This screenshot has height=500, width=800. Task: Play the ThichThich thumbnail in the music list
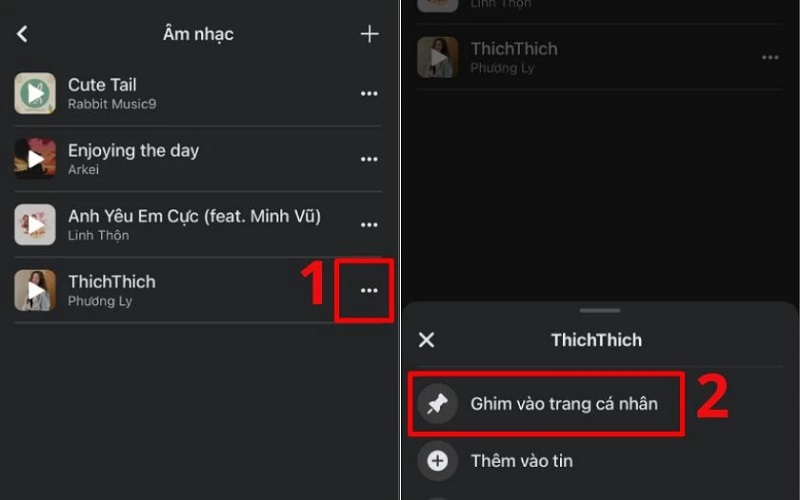[35, 290]
